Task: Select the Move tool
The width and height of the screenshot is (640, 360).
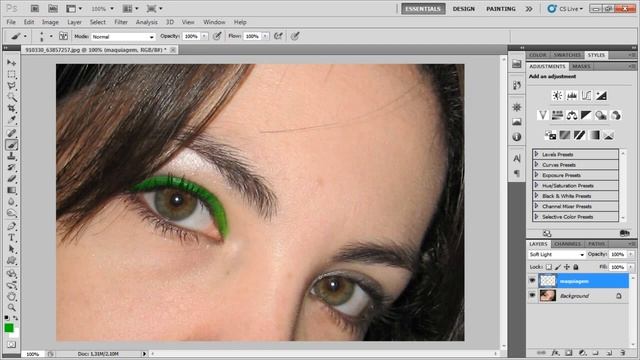Action: coord(11,63)
